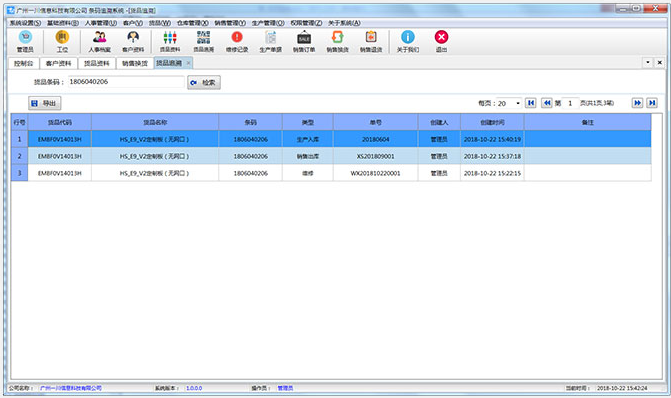Click the 导出 export button
The image size is (671, 398).
[45, 103]
